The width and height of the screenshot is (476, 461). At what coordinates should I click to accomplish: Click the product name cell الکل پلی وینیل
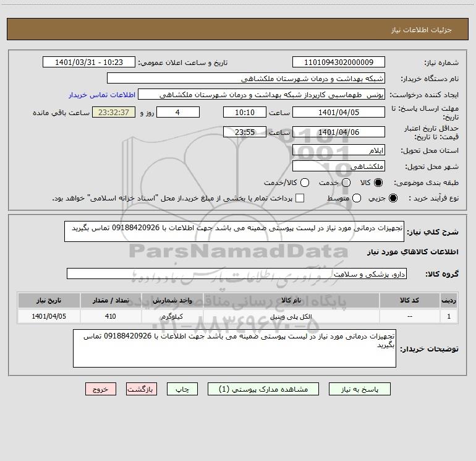point(291,316)
